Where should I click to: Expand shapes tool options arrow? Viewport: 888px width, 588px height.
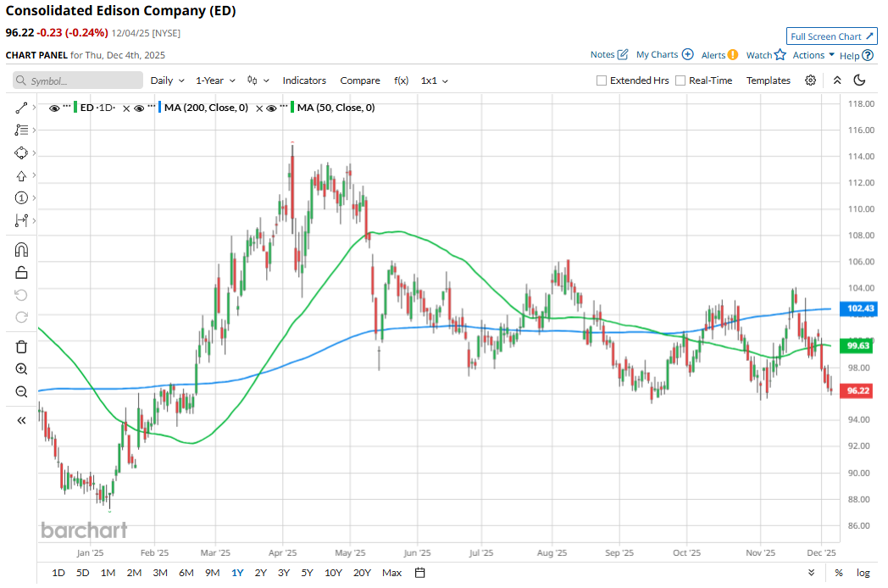click(35, 153)
